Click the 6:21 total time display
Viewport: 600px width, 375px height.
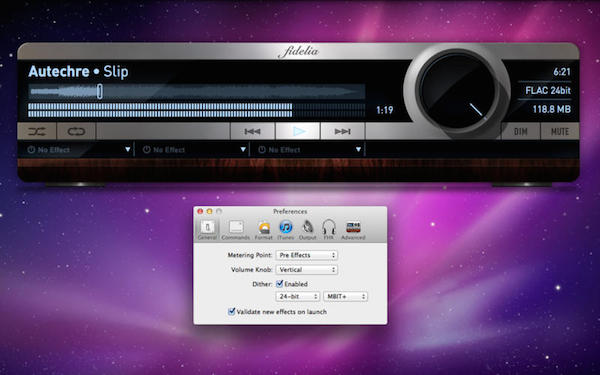pos(562,72)
